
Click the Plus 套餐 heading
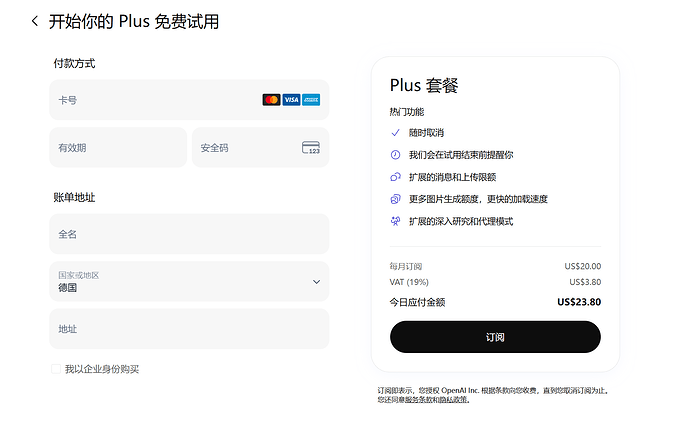click(x=424, y=85)
